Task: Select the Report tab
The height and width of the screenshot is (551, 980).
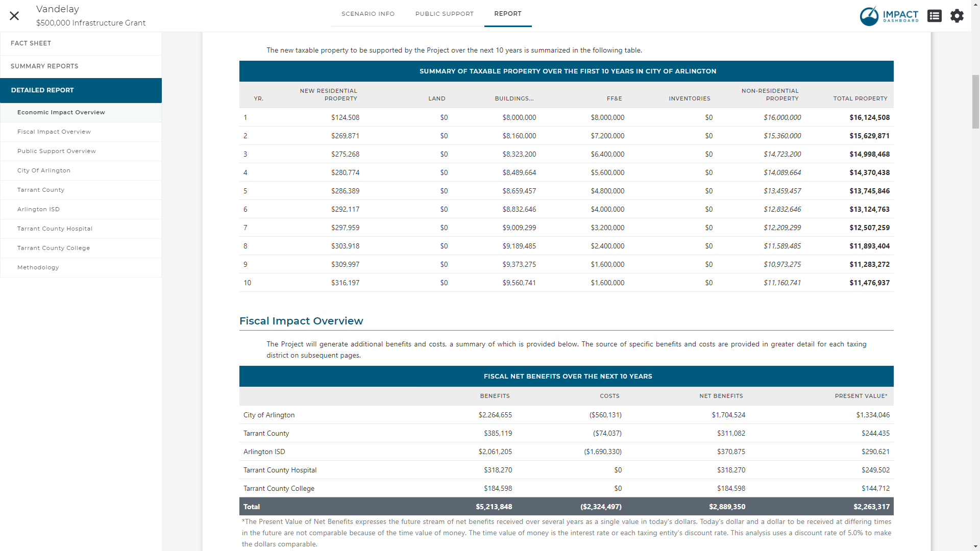Action: 507,14
